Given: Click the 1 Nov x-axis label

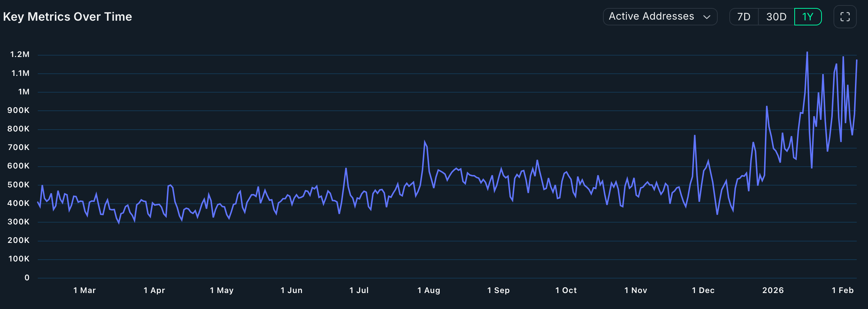Looking at the screenshot, I should pos(636,290).
